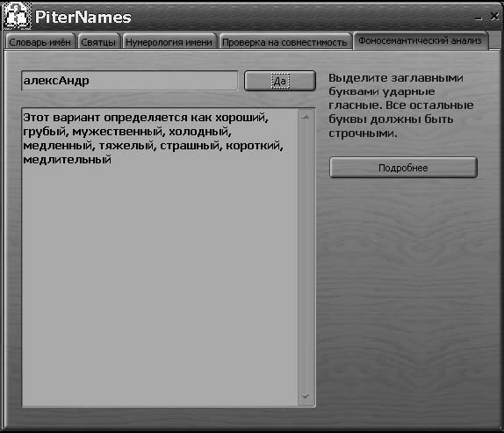504x433 pixels.
Task: Click the word медлительный in results
Action: click(x=68, y=160)
